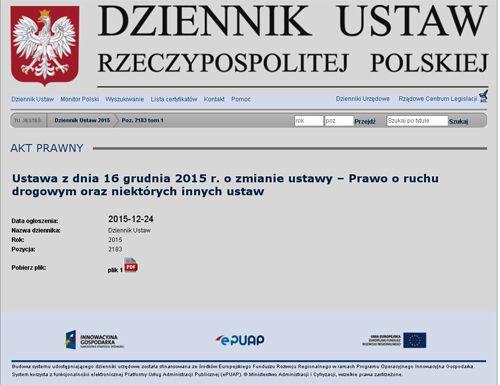
Task: Click the Rok value 2015
Action: pyautogui.click(x=115, y=240)
